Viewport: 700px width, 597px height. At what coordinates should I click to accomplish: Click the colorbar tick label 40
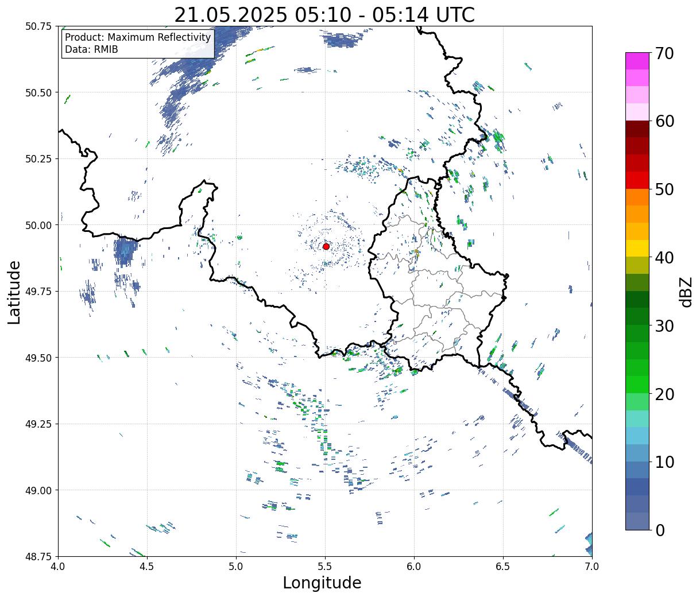(x=664, y=257)
